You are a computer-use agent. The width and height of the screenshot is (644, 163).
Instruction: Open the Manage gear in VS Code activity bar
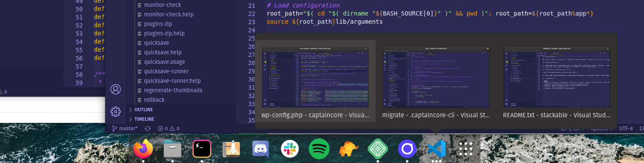coord(116,112)
